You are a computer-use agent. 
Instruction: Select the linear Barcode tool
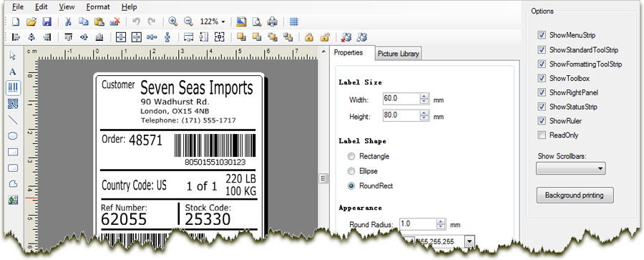(x=13, y=87)
